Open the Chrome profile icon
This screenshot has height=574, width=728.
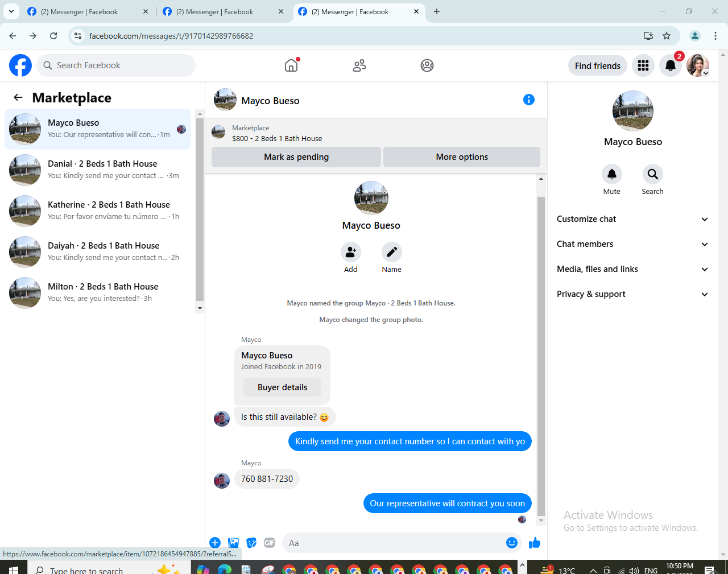[x=695, y=36]
